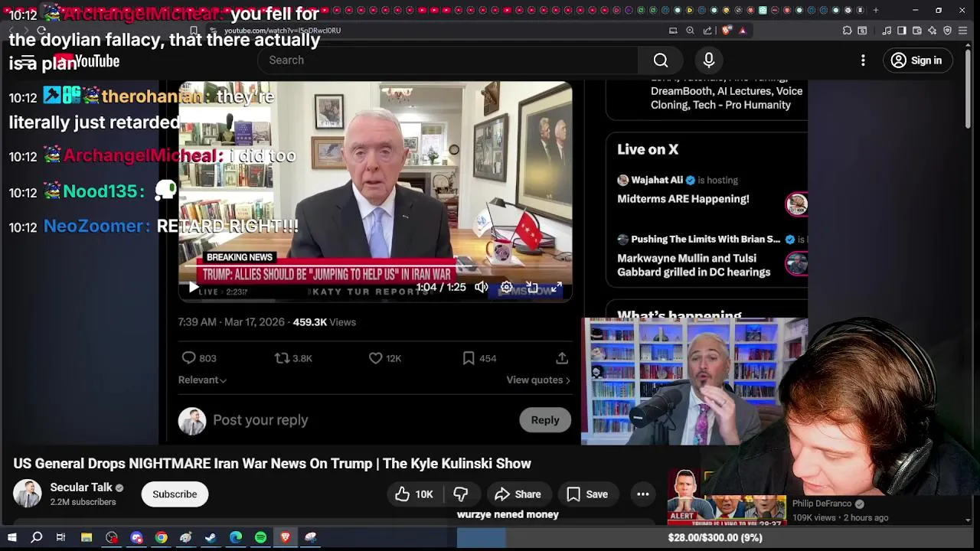Image resolution: width=980 pixels, height=551 pixels.
Task: Open embedded video settings gear
Action: (506, 288)
